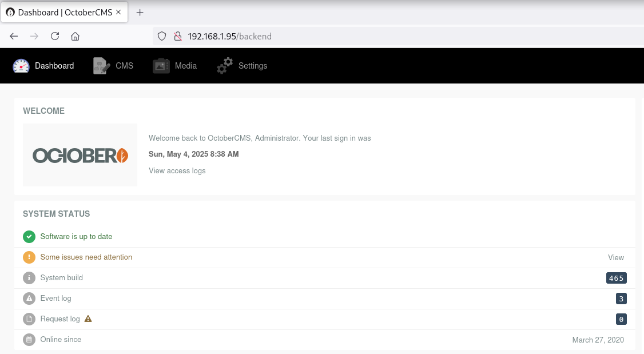This screenshot has width=644, height=354.
Task: Click the Event log alert icon
Action: pyautogui.click(x=29, y=299)
